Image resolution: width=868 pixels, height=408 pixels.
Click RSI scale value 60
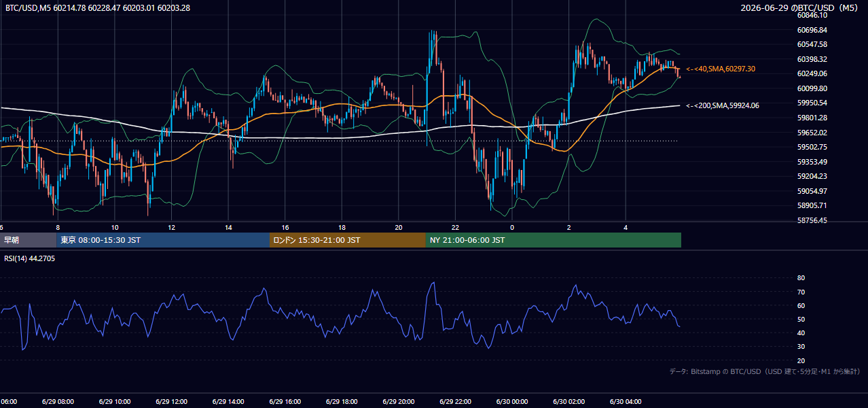801,305
